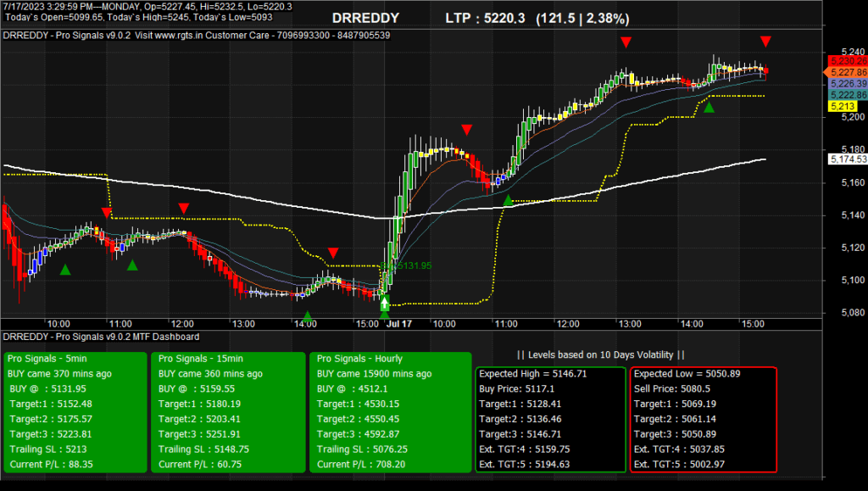The height and width of the screenshot is (491, 868).
Task: Click Expected High = 5146.71
Action: (x=532, y=374)
